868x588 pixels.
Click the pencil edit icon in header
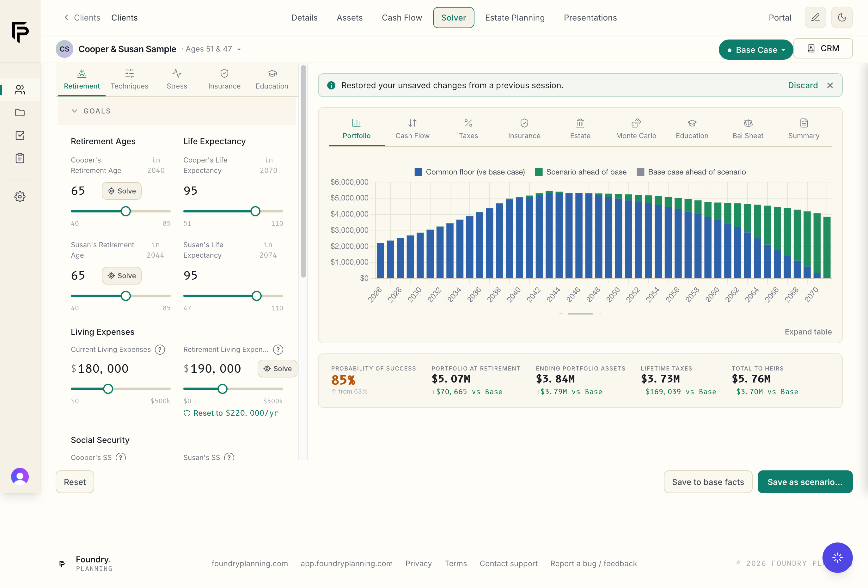815,18
